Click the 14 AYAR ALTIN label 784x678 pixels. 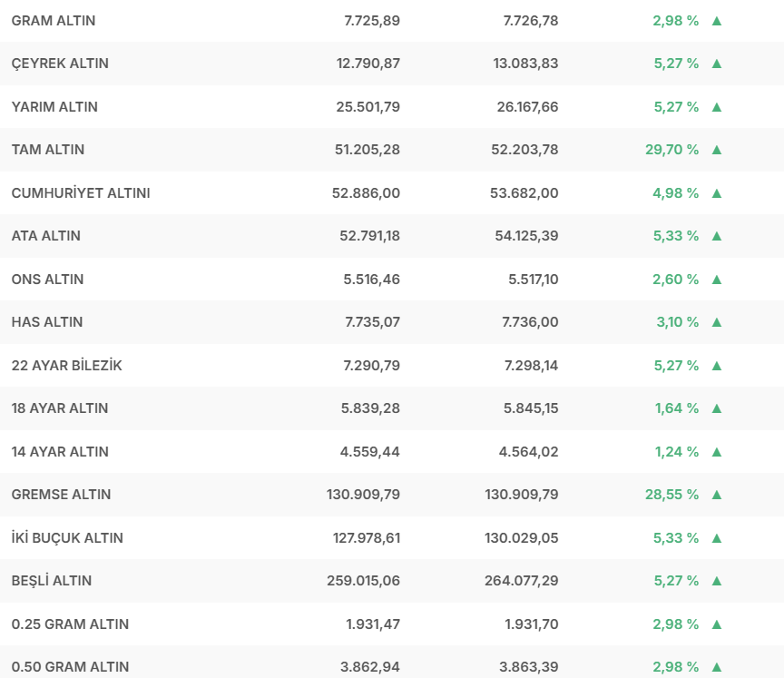(x=60, y=452)
